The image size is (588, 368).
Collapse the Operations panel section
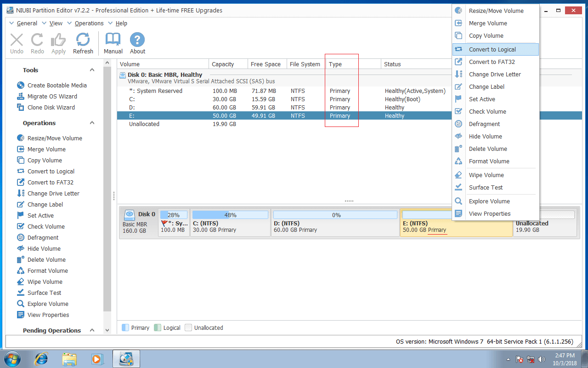click(92, 123)
